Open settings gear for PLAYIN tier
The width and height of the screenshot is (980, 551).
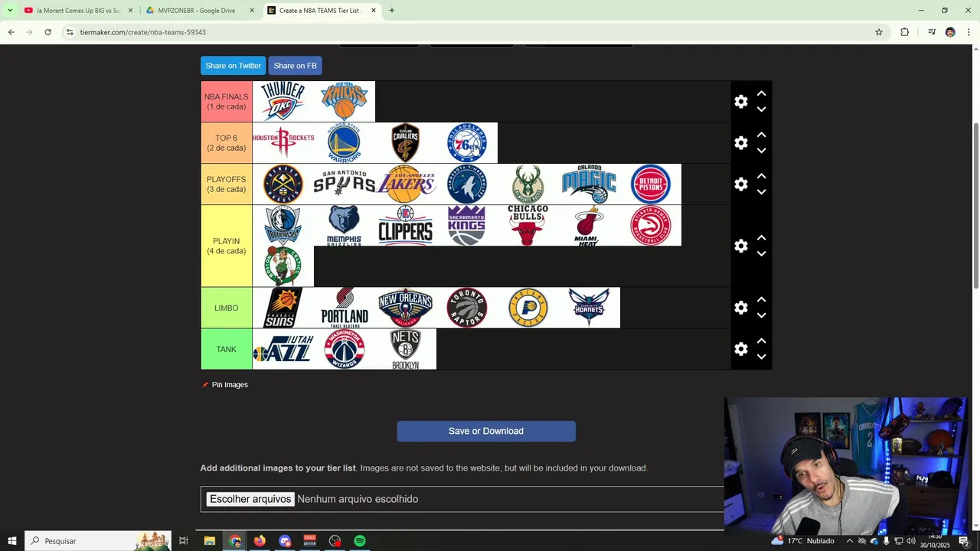click(740, 246)
